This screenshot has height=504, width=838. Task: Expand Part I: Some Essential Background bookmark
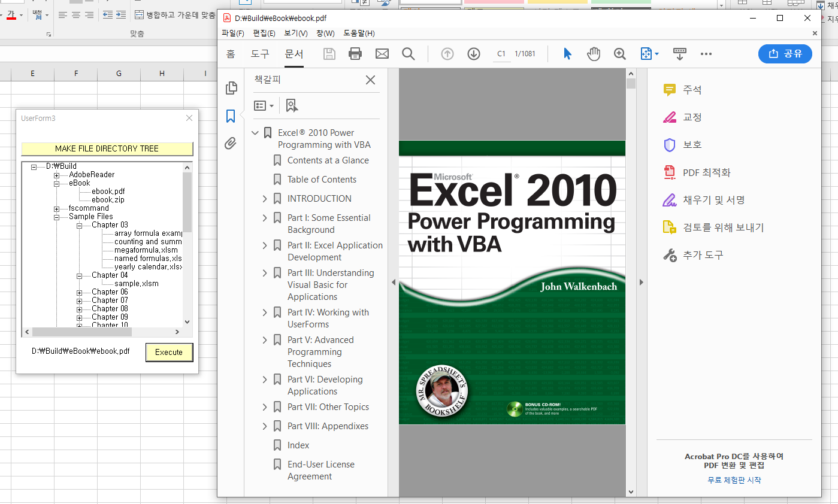pos(265,218)
